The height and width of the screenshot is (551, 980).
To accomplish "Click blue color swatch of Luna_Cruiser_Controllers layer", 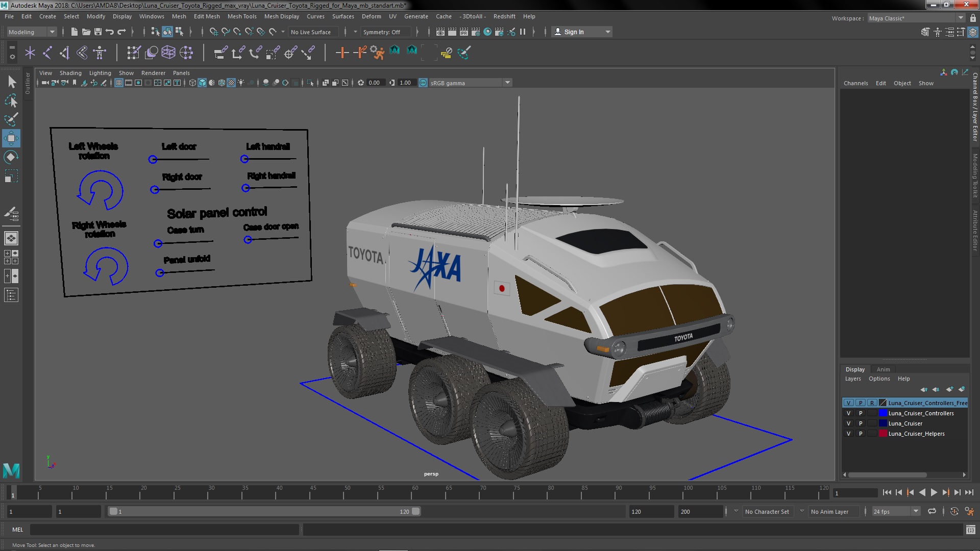I will (x=883, y=413).
